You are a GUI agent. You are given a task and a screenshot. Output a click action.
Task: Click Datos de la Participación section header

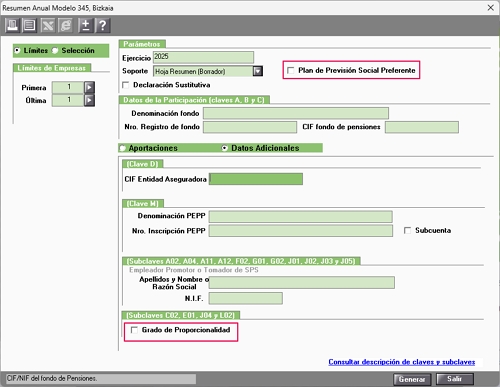(194, 100)
